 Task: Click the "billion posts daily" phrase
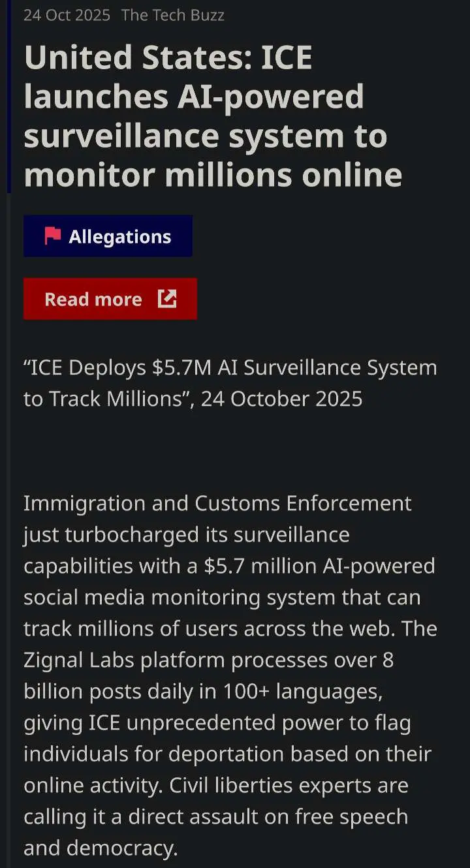click(123, 691)
